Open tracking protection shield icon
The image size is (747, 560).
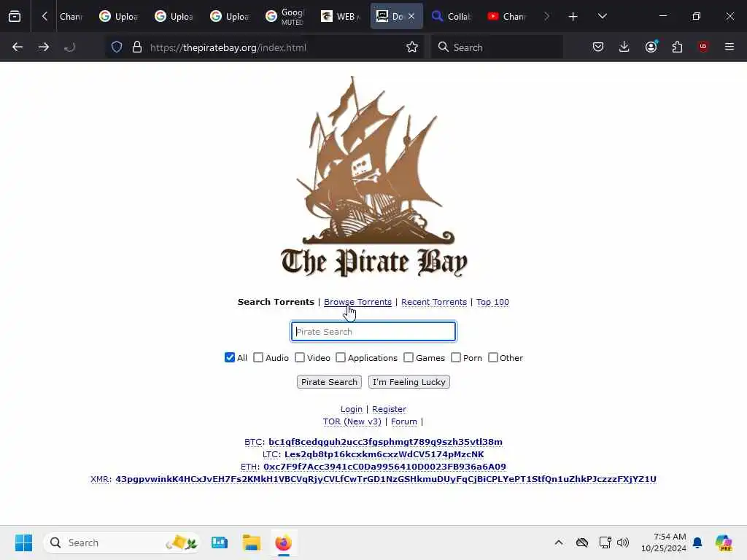[117, 47]
